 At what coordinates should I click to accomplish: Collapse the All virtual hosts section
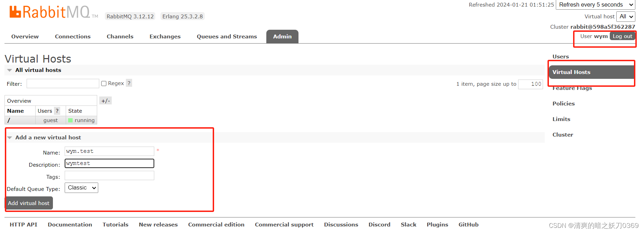point(38,70)
